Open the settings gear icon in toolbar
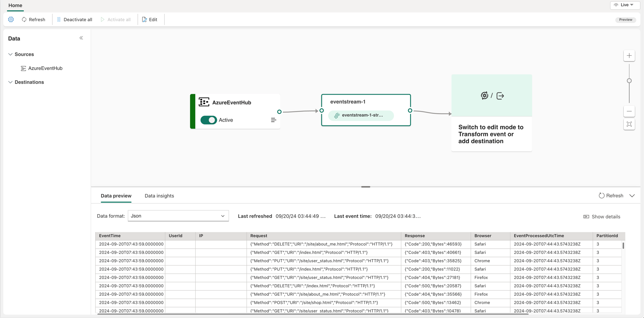This screenshot has height=318, width=644. click(11, 20)
